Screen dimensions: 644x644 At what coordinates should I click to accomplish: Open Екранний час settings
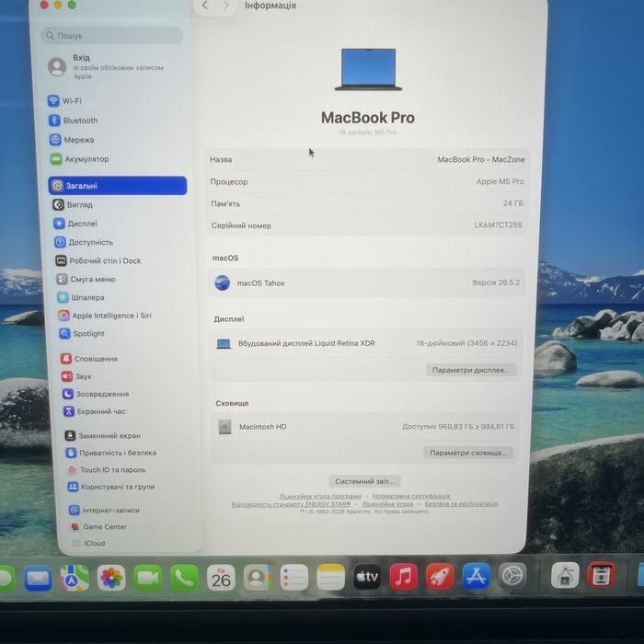tap(95, 411)
